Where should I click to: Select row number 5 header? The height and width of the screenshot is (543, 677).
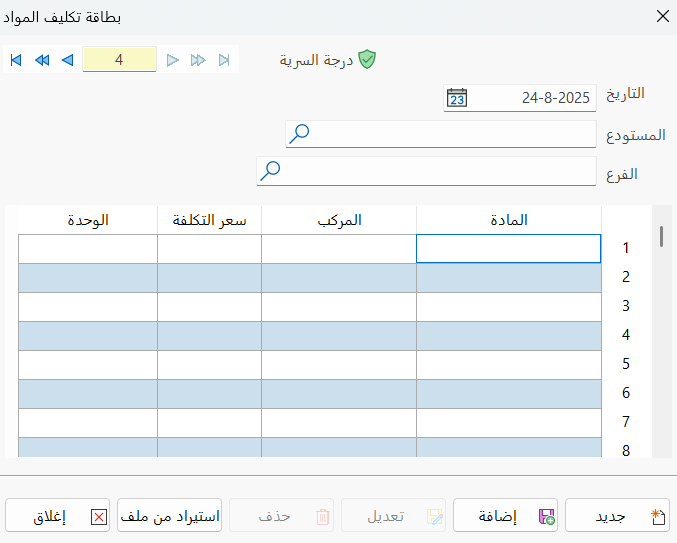pyautogui.click(x=626, y=364)
